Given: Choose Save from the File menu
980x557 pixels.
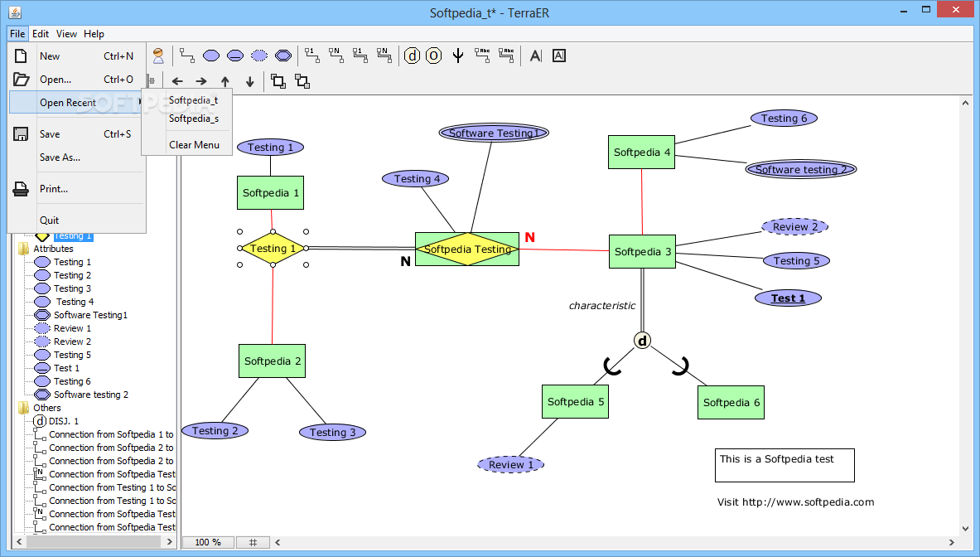Looking at the screenshot, I should pos(77,133).
